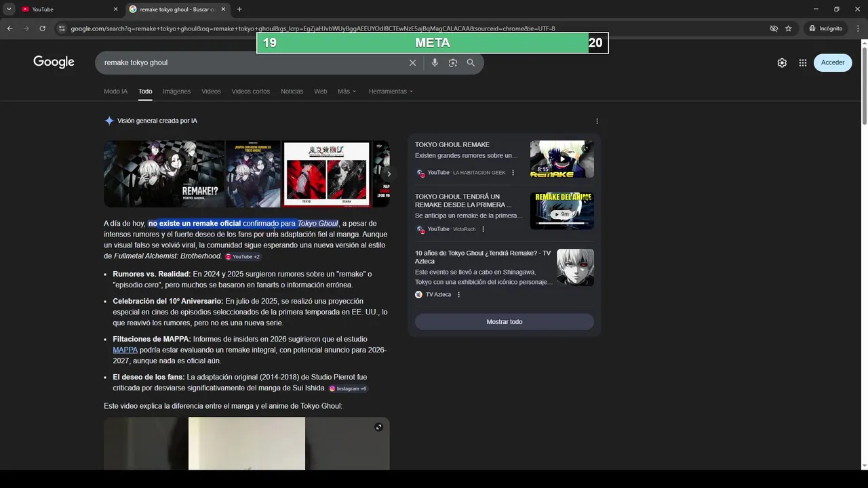Play the 8:15 REMAKE video thumbnail
Viewport: 868px width, 488px height.
[561, 159]
